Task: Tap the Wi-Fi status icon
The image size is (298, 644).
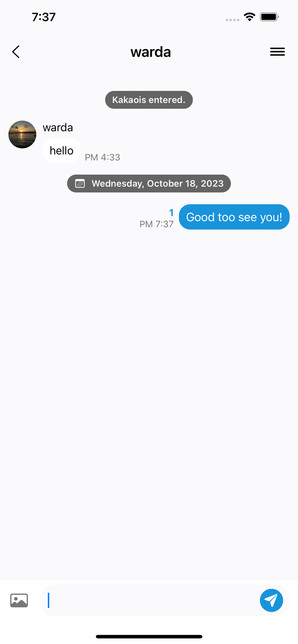Action: (250, 17)
